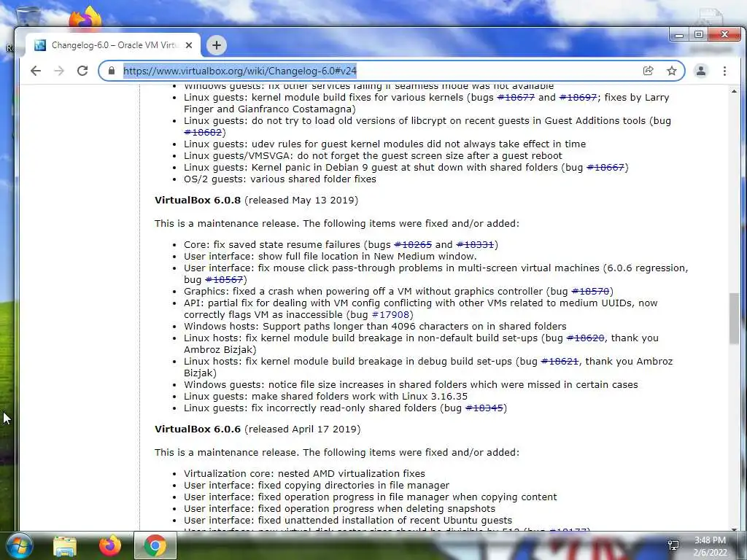Click the text 'nested AMD virtualization fixes'
The image size is (747, 560).
coord(351,474)
